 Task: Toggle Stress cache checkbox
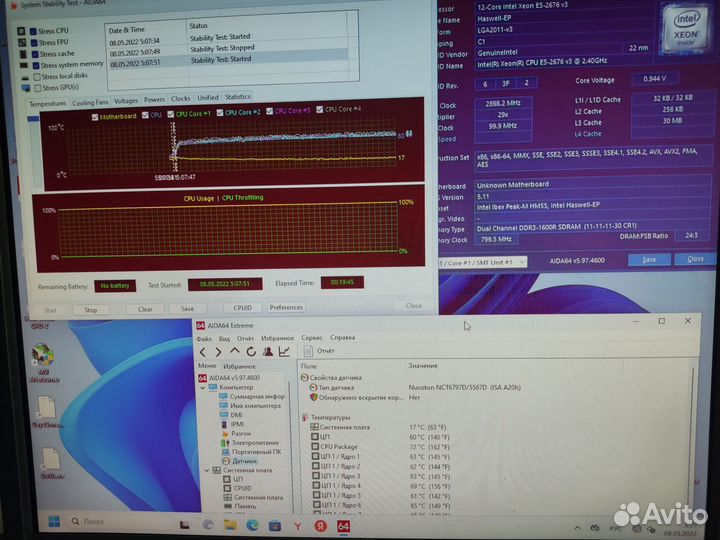[x=35, y=54]
